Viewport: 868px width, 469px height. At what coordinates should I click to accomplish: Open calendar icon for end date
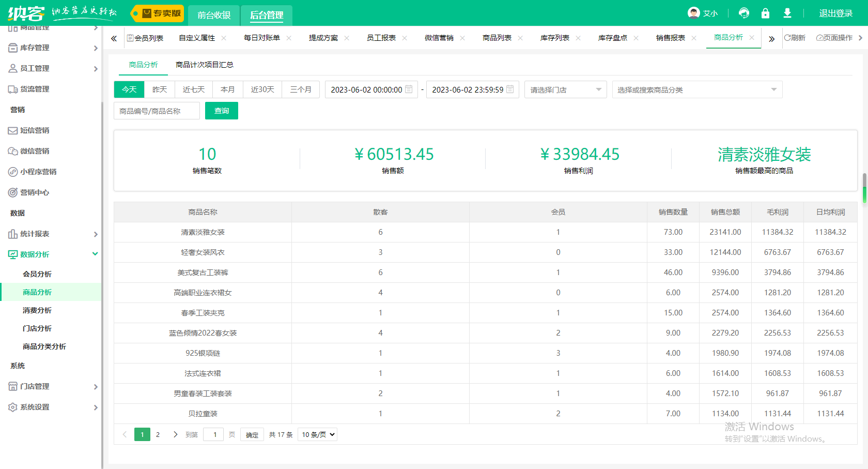tap(510, 89)
